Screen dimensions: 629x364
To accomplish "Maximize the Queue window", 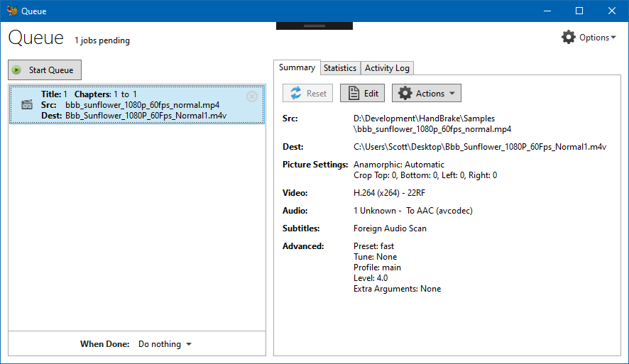I will [x=579, y=11].
